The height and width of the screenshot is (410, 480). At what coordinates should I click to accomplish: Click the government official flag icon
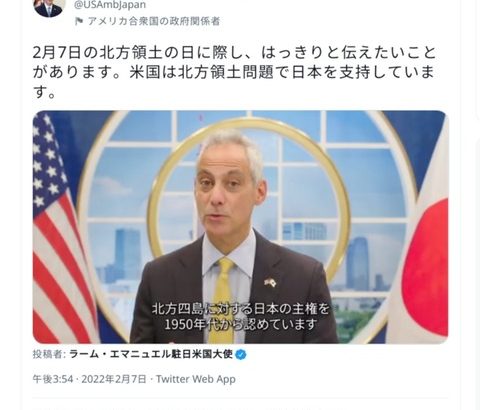click(x=79, y=22)
